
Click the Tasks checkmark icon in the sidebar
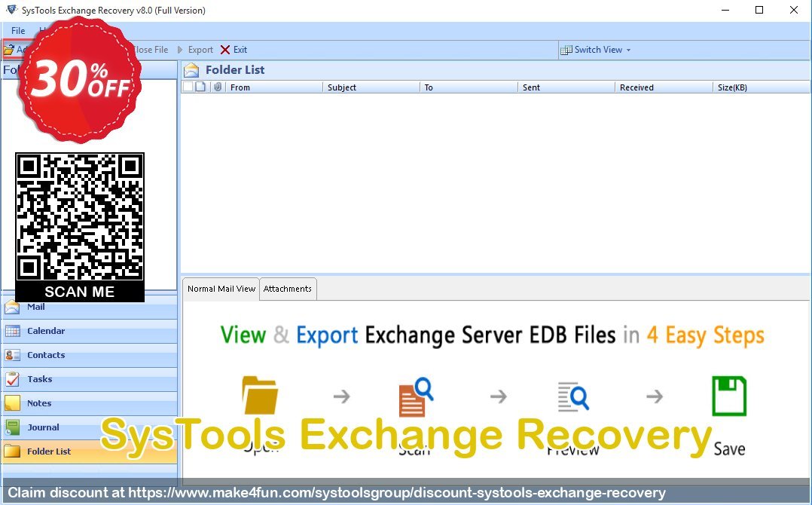[x=12, y=379]
